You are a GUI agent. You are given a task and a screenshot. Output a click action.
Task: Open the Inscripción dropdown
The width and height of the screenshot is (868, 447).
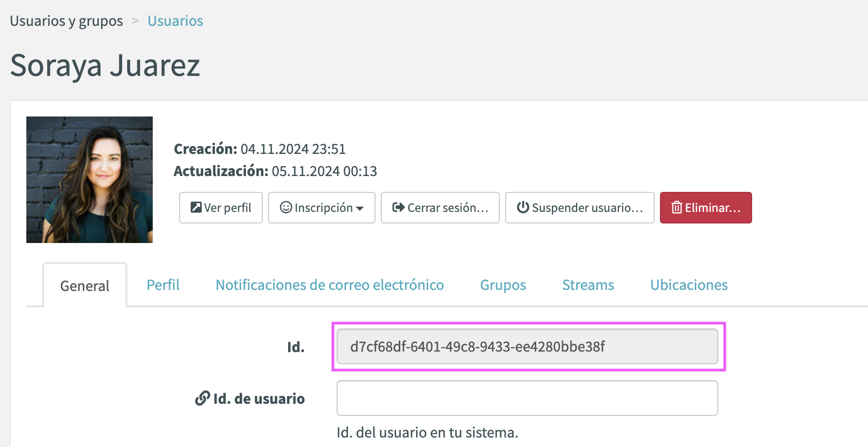322,208
